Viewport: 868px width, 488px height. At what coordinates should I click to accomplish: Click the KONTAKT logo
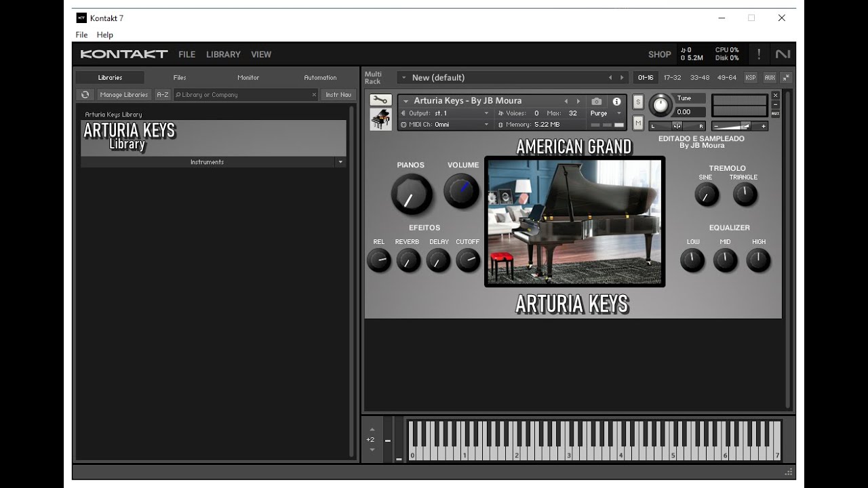123,54
